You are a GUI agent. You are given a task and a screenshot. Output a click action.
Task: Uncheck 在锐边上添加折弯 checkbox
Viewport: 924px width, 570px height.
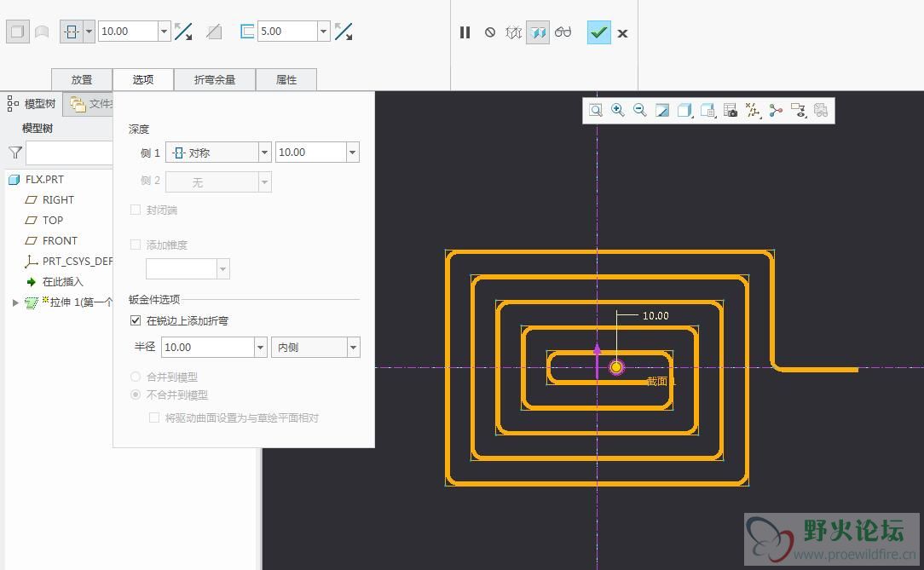click(x=136, y=320)
